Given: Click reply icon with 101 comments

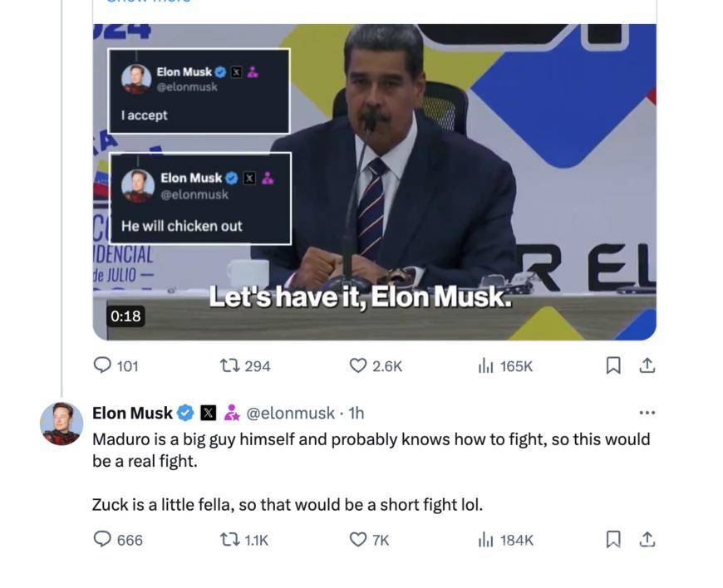Looking at the screenshot, I should [102, 365].
